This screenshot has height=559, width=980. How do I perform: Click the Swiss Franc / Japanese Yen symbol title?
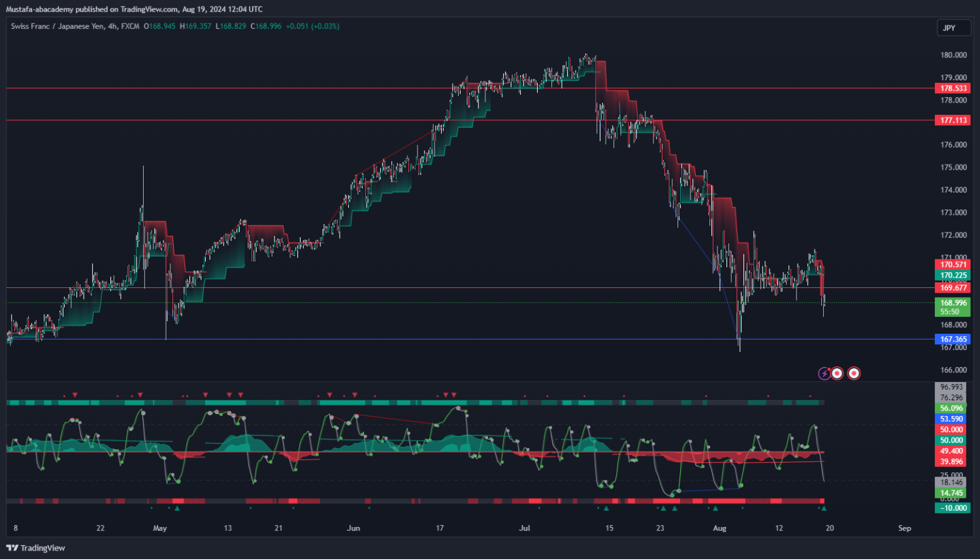tap(74, 26)
